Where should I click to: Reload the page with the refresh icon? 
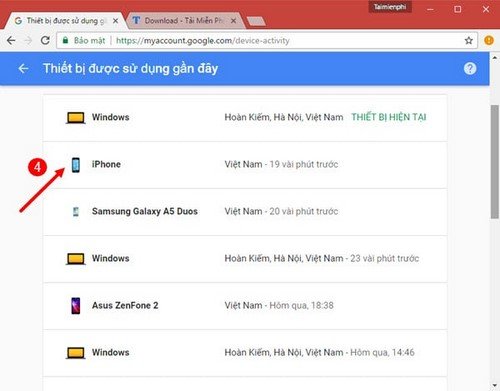pos(45,41)
